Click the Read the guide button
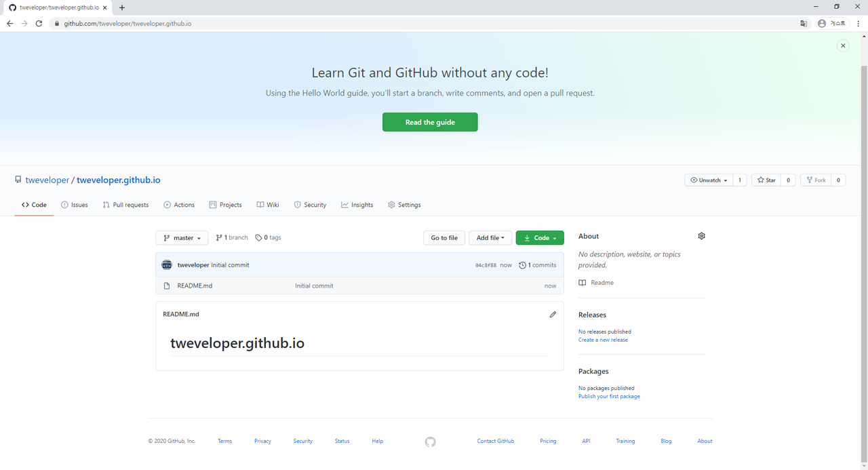868x470 pixels. click(x=430, y=122)
